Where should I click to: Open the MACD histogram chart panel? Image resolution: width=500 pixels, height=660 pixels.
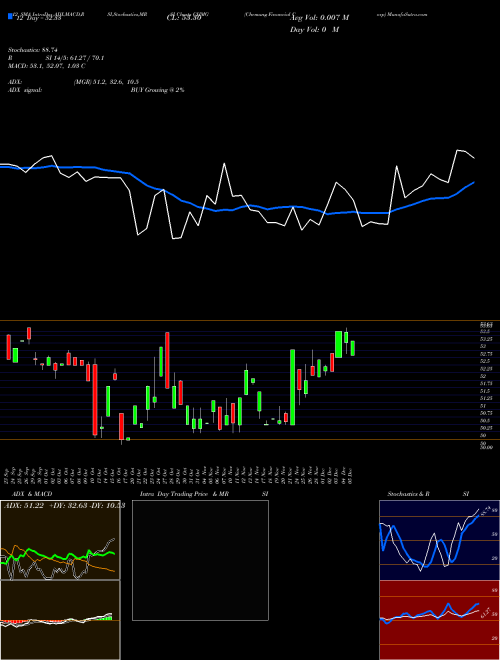coord(60,620)
